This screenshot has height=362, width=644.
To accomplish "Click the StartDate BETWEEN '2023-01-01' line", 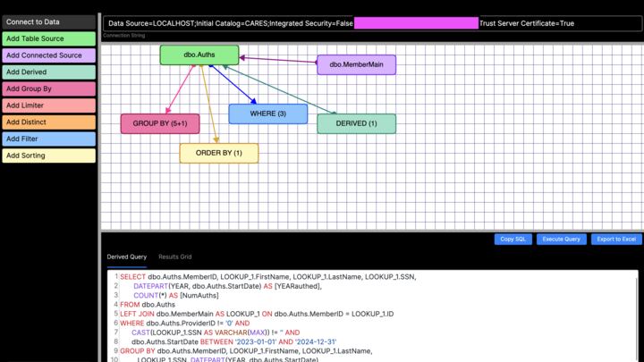I will pos(233,341).
